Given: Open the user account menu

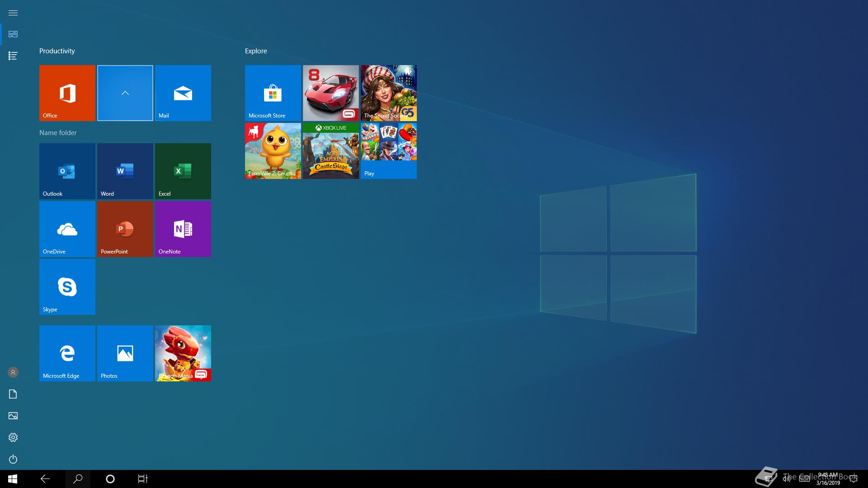Looking at the screenshot, I should click(x=13, y=372).
